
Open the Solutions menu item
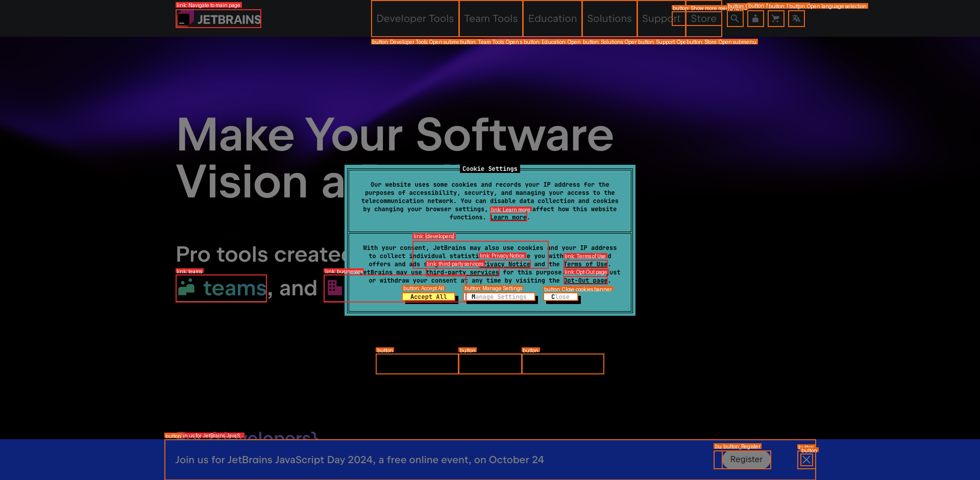click(609, 19)
